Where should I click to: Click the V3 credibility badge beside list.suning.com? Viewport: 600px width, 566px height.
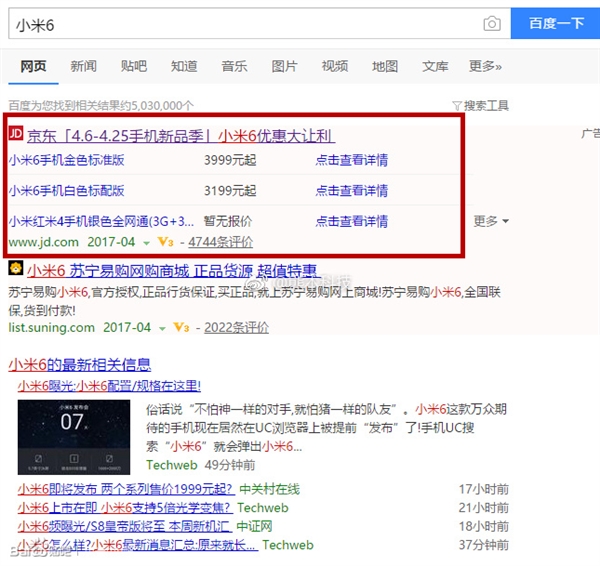point(181,327)
